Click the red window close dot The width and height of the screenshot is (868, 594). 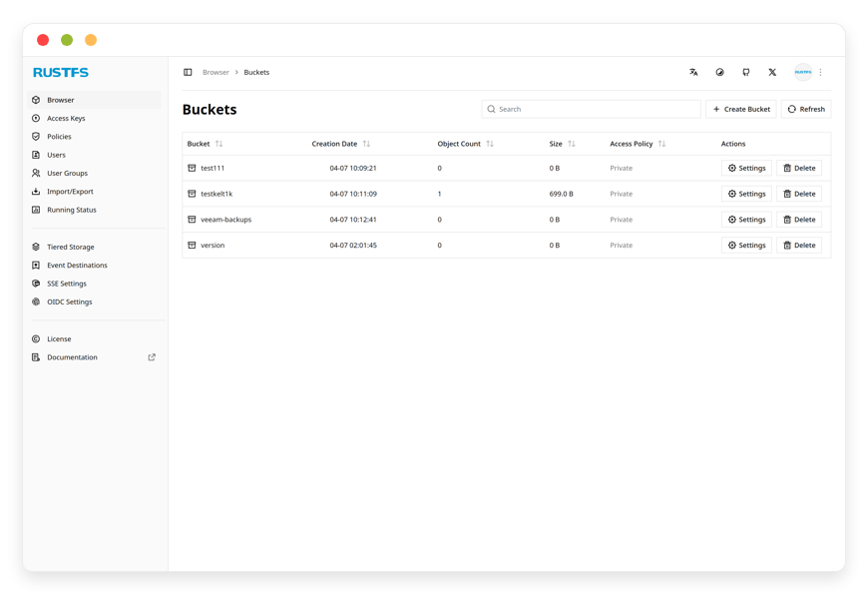(x=43, y=40)
